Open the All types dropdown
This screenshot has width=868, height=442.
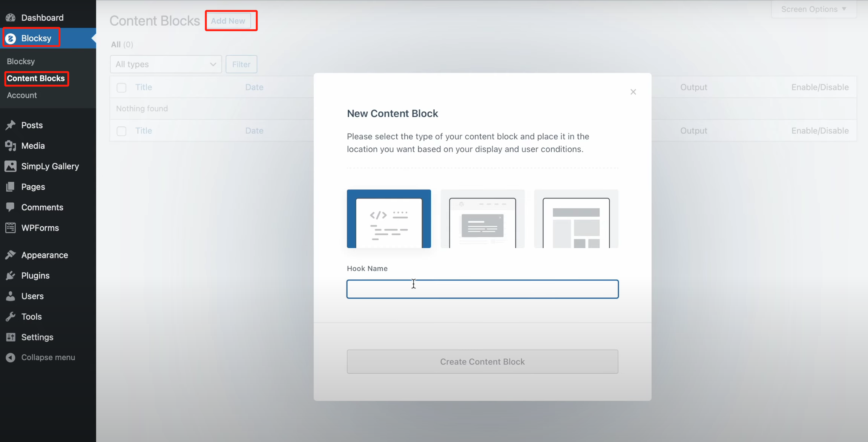pos(166,64)
